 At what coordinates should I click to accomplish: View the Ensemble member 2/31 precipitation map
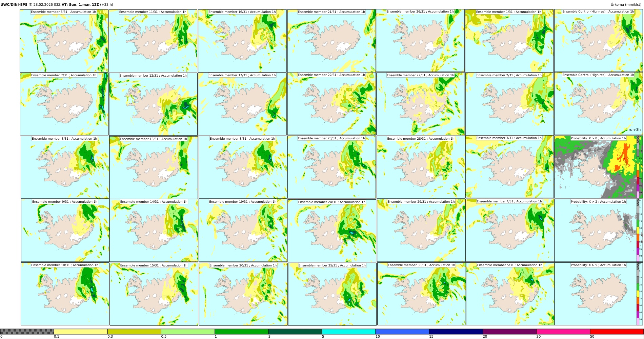pos(510,104)
